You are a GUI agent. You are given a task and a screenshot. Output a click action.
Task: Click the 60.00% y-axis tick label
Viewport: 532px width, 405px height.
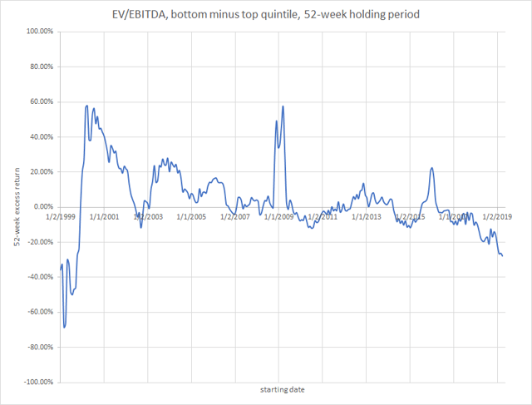click(x=40, y=101)
